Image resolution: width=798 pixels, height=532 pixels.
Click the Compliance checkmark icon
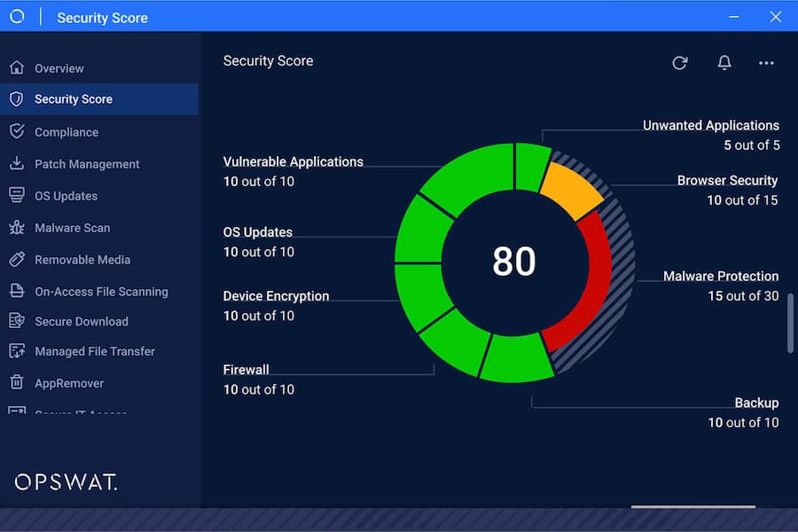click(x=16, y=132)
